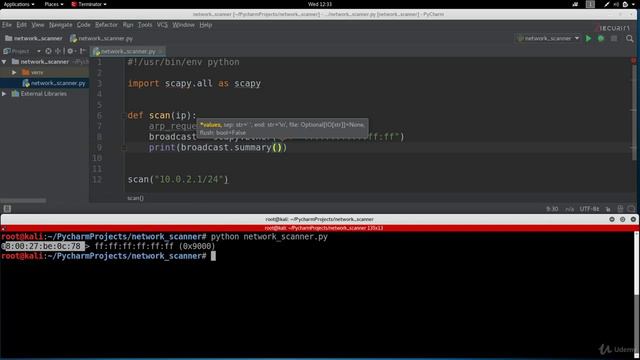Click Terminator red title bar
The image size is (640, 360).
[x=320, y=228]
